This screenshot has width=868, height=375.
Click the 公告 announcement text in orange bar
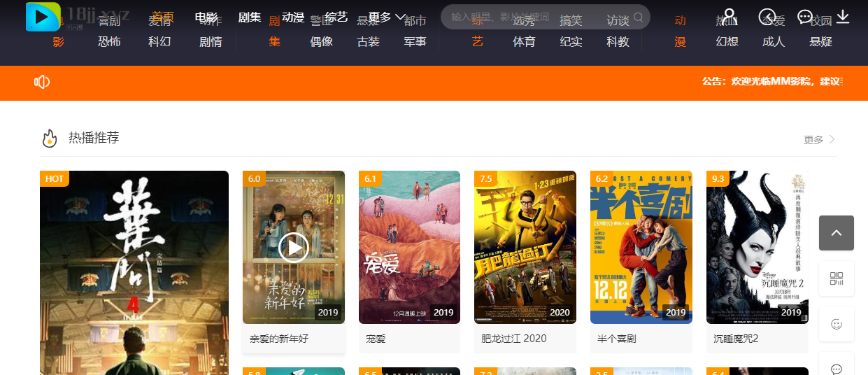click(x=772, y=82)
